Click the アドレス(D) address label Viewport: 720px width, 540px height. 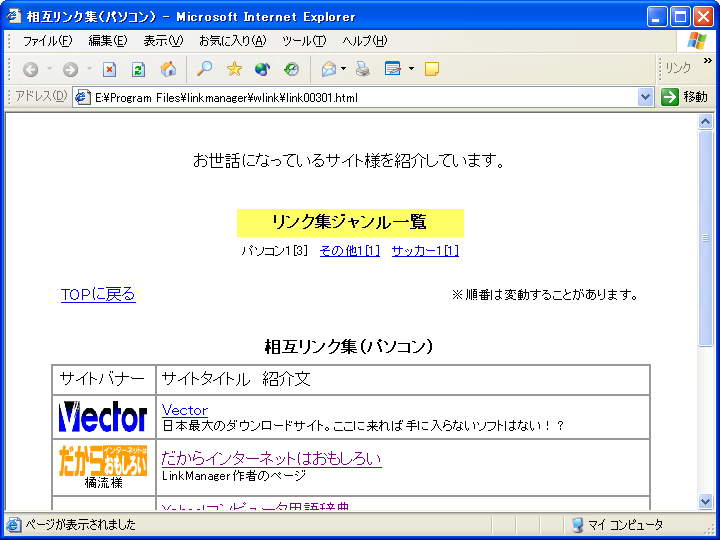coord(41,96)
